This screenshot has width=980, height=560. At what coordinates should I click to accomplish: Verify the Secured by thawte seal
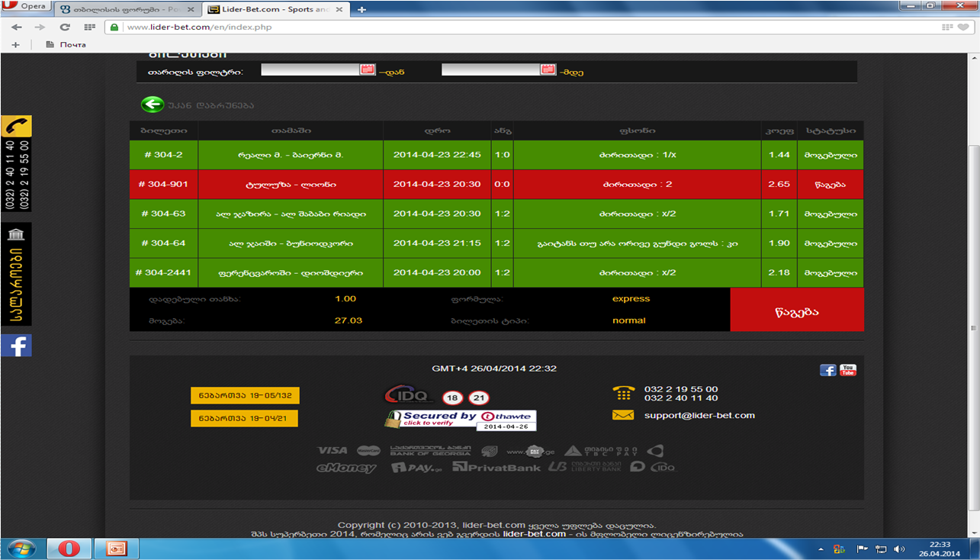(x=460, y=420)
